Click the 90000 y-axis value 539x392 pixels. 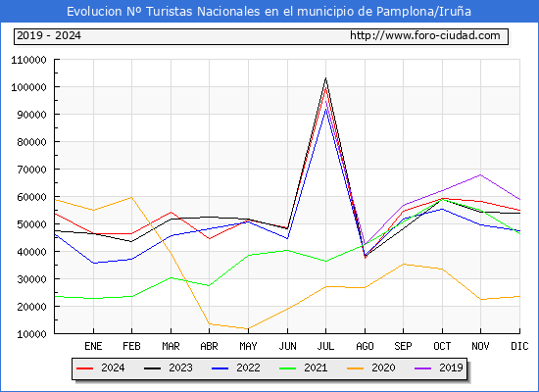click(x=31, y=115)
